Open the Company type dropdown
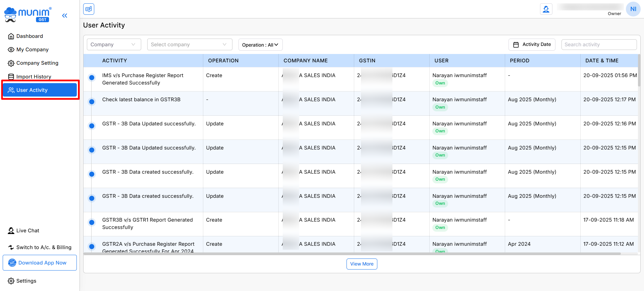 [x=114, y=45]
